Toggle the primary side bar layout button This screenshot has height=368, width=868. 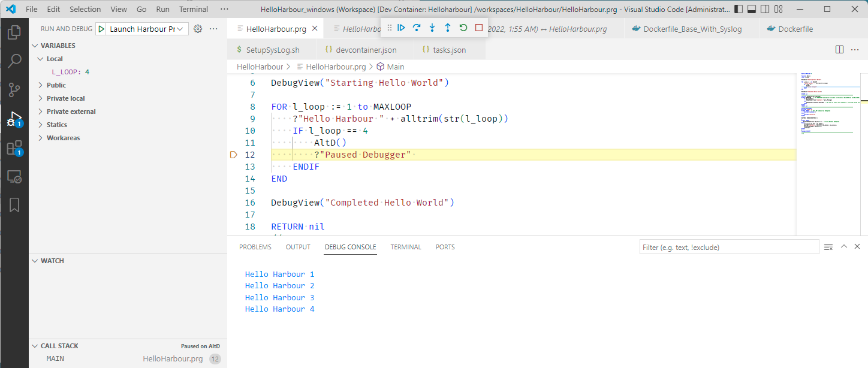(739, 9)
